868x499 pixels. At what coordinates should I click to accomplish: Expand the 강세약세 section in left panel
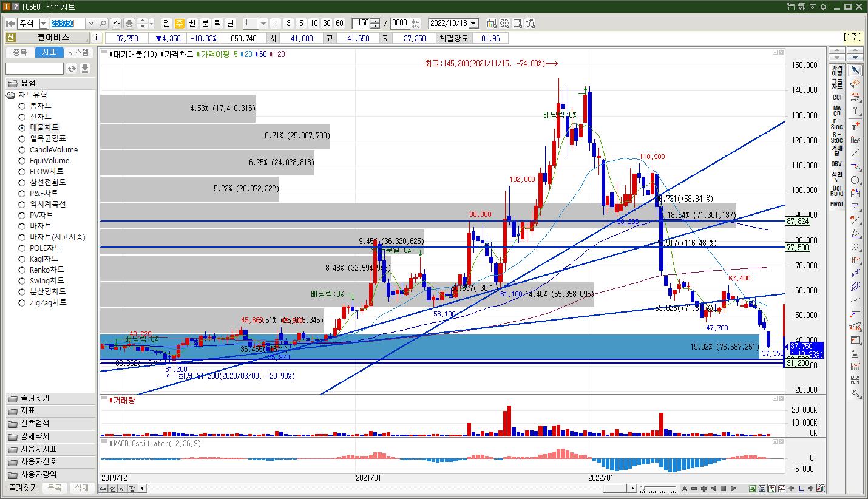[50, 436]
